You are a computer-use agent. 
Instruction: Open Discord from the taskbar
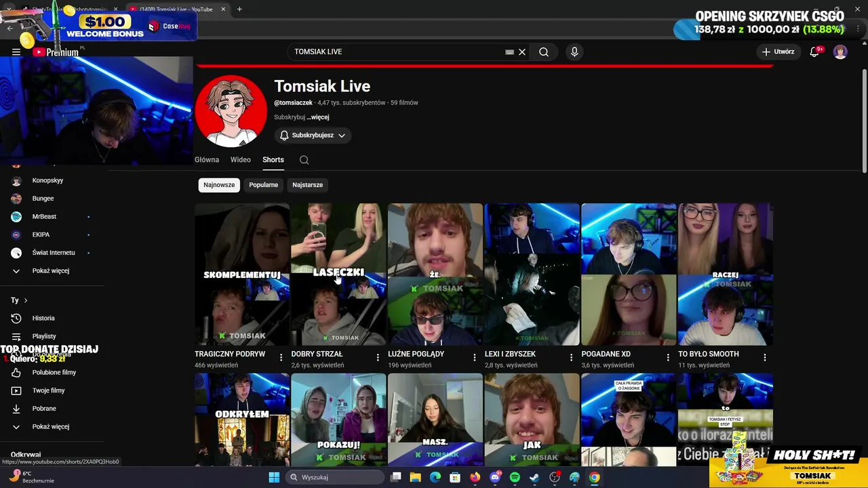[x=495, y=477]
